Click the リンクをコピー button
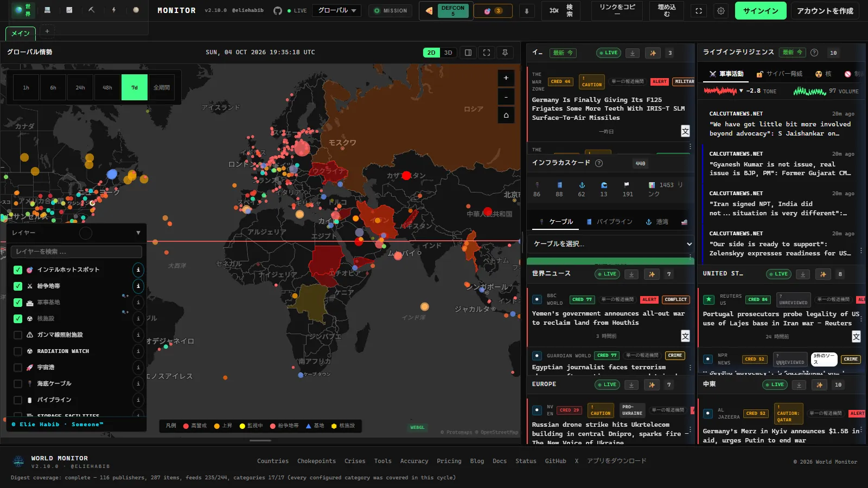 click(617, 11)
